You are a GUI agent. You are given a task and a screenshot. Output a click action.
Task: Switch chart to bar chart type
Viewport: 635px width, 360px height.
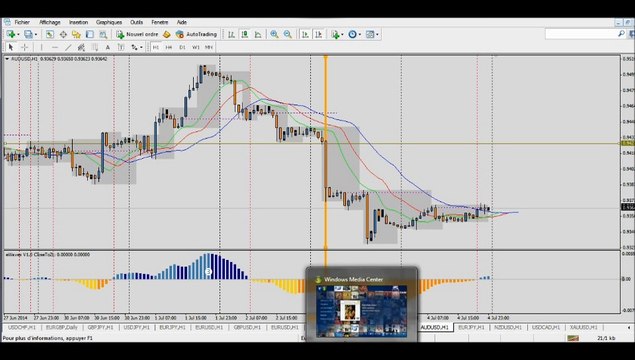(x=231, y=34)
